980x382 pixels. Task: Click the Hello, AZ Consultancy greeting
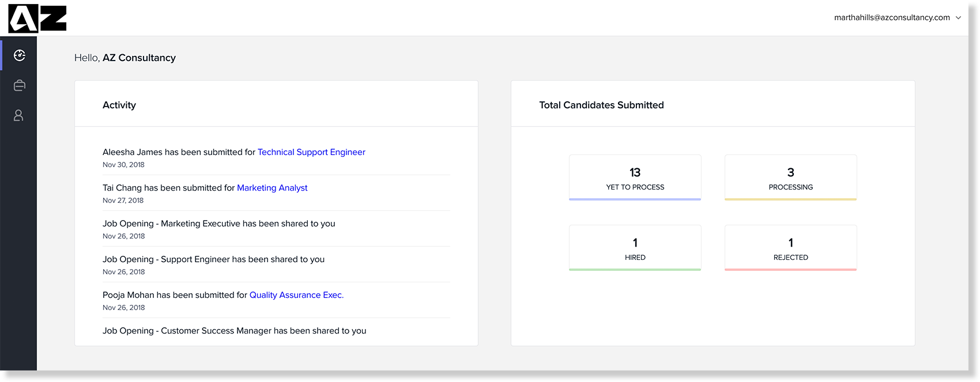click(x=125, y=58)
